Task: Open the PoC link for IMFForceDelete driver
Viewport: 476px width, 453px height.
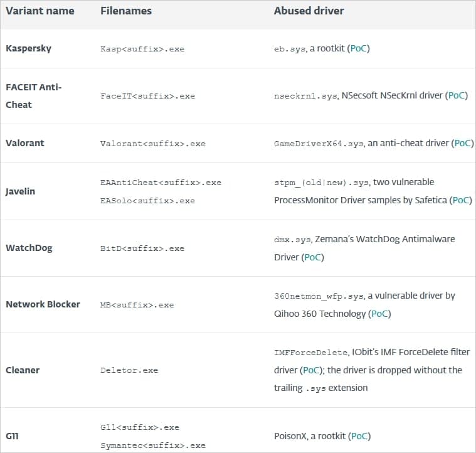Action: [311, 370]
